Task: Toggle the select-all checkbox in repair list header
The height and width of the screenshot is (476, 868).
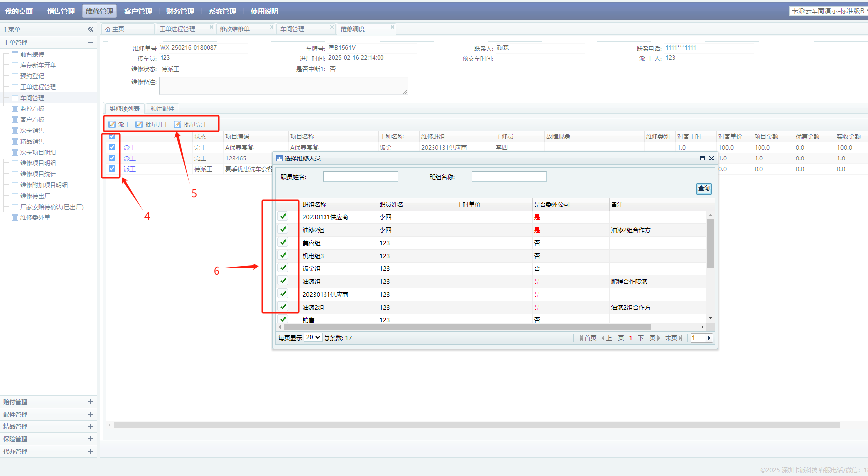Action: click(112, 136)
